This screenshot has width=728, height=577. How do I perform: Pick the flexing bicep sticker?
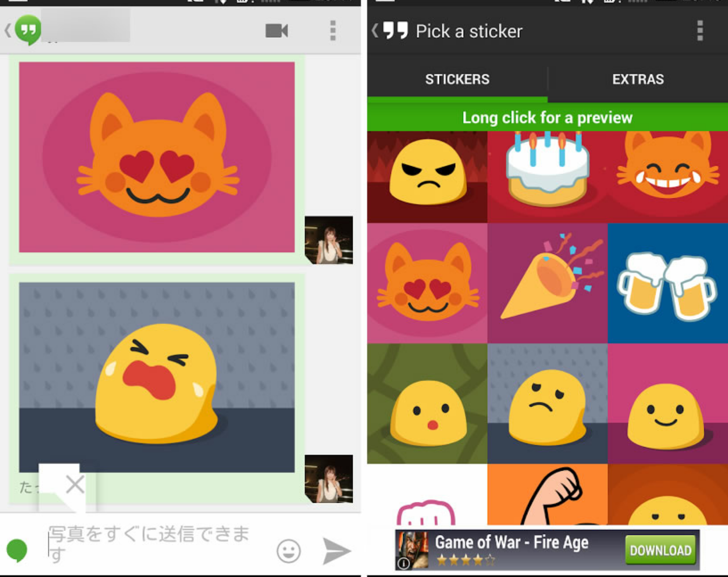(x=548, y=495)
